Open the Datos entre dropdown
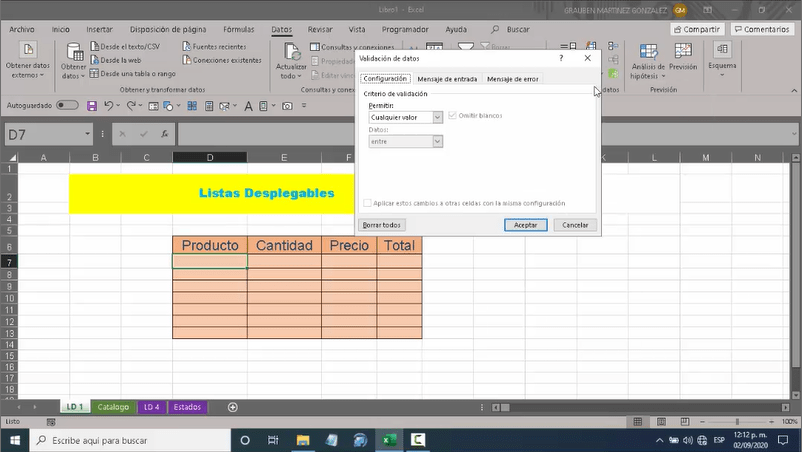 [x=437, y=142]
